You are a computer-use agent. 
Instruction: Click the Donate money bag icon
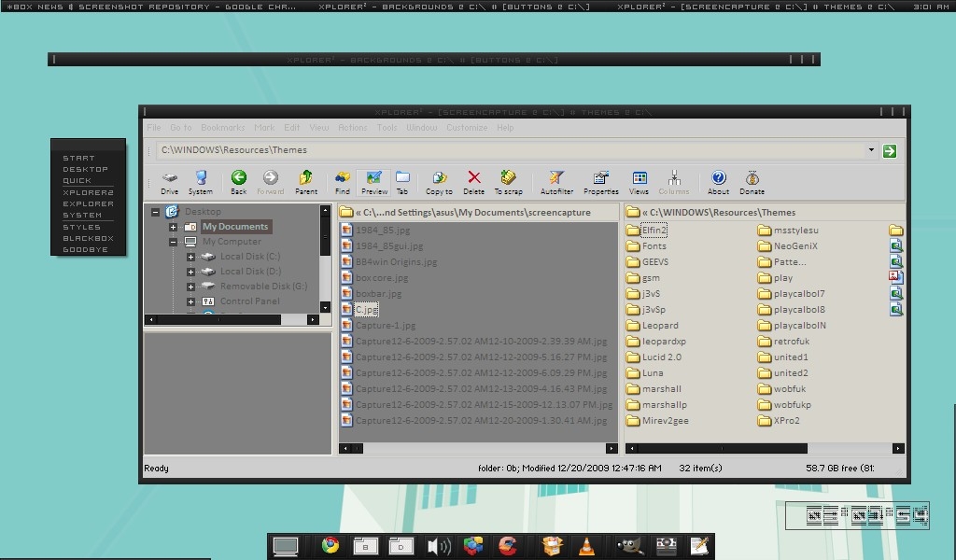pyautogui.click(x=752, y=182)
